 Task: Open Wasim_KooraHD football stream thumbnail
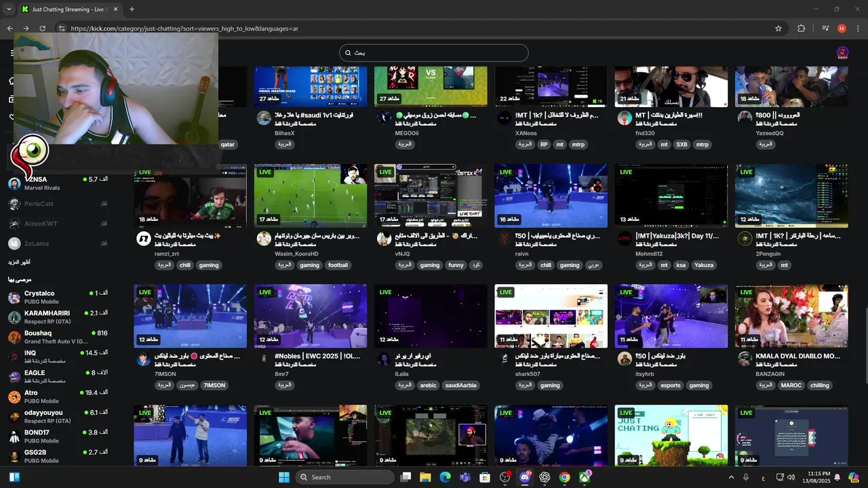[311, 196]
